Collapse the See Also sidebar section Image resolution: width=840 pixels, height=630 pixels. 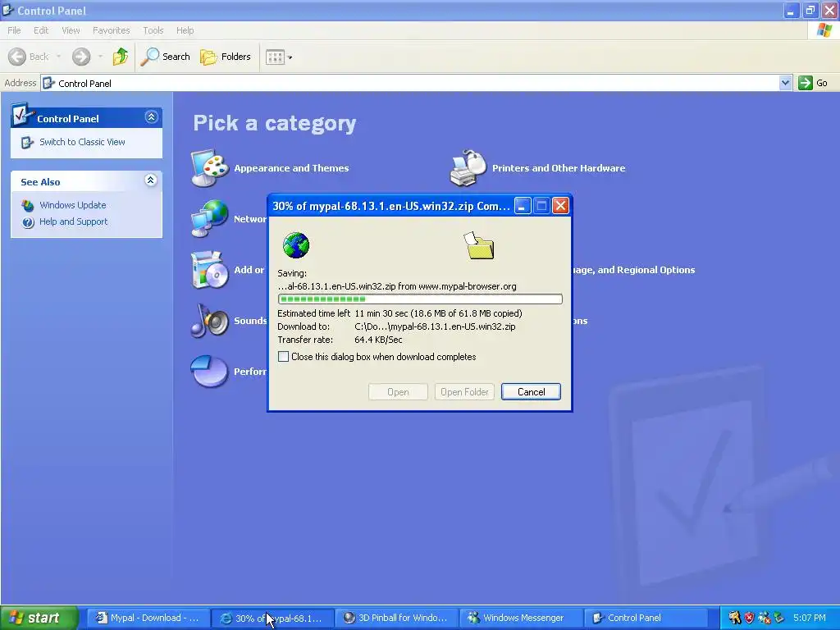pyautogui.click(x=151, y=180)
